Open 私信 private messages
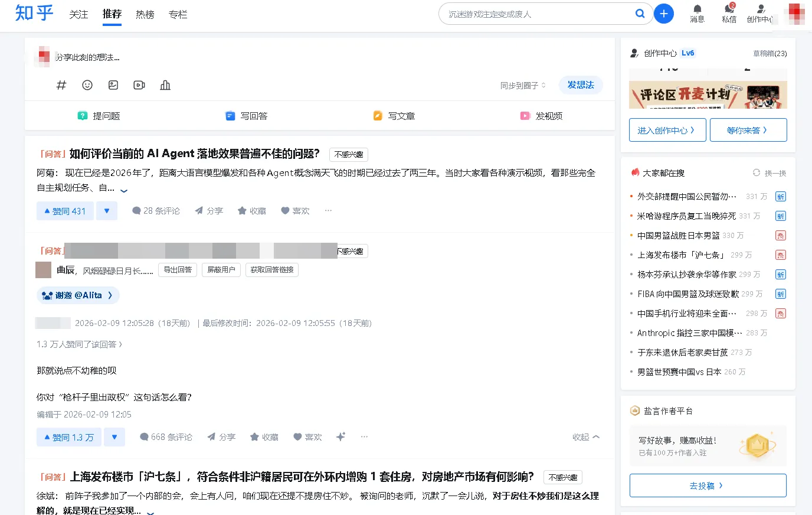Image resolution: width=812 pixels, height=515 pixels. [x=729, y=13]
